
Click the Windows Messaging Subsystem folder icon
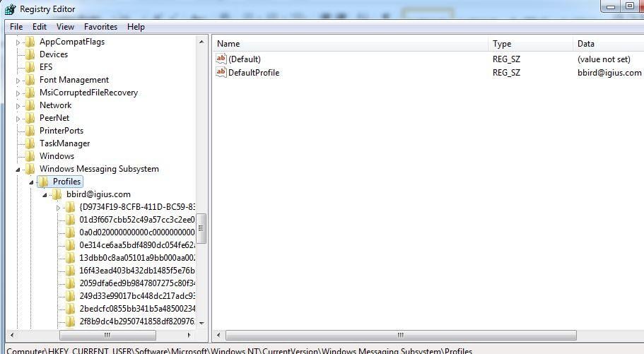point(30,169)
